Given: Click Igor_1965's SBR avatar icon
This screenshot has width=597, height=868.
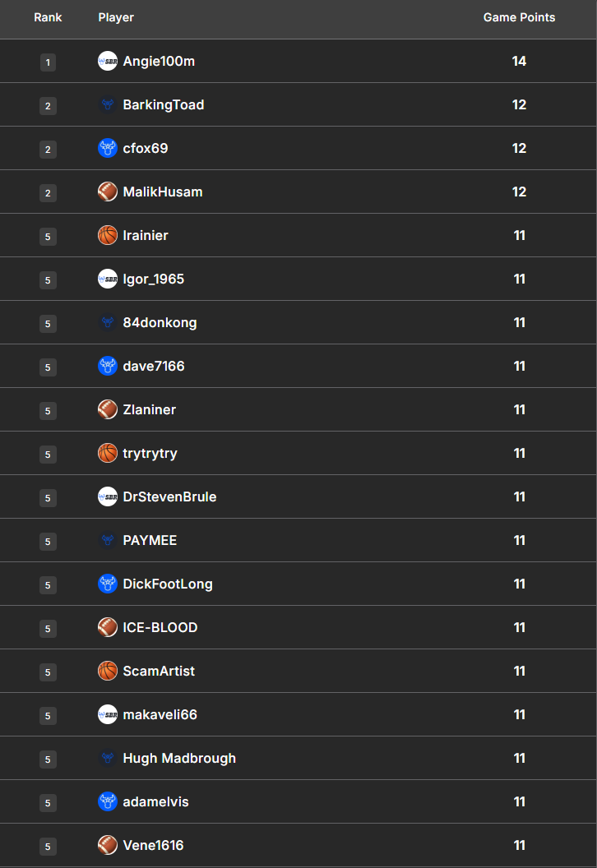Looking at the screenshot, I should point(108,279).
